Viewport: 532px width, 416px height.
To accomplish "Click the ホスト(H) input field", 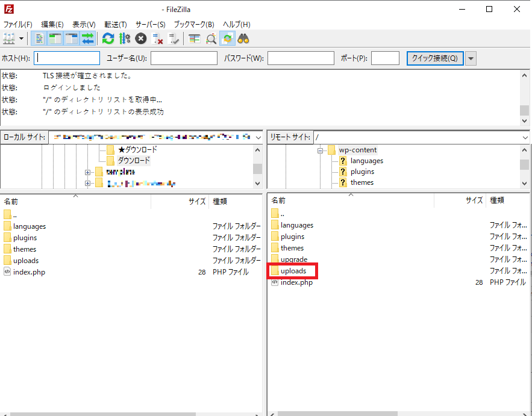I will point(67,58).
